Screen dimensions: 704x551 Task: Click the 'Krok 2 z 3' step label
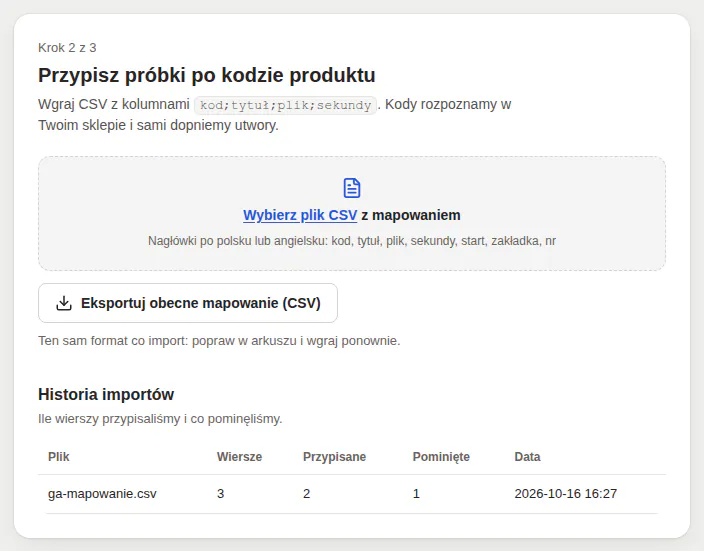(67, 48)
